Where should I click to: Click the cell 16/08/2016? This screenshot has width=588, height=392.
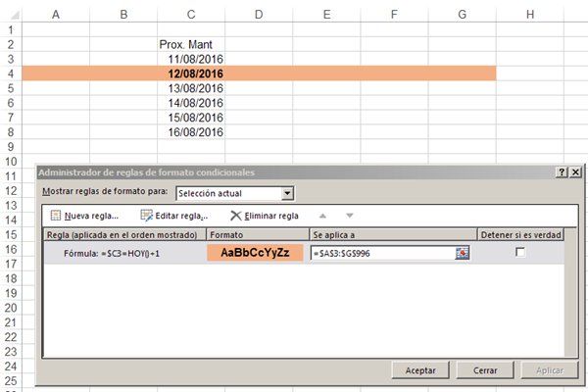coord(191,132)
